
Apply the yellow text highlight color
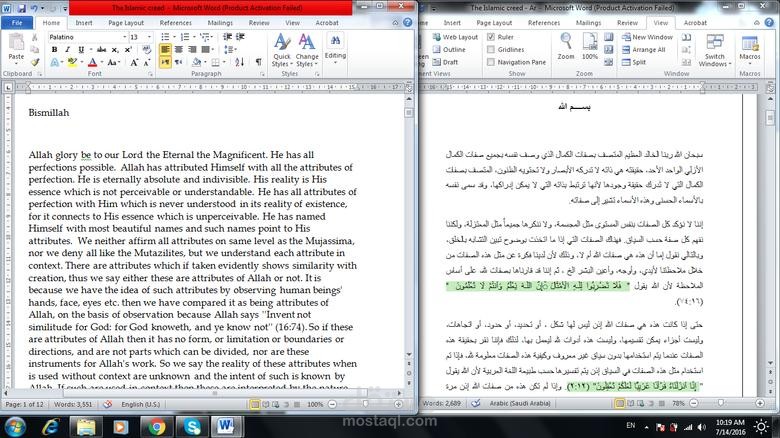coord(72,62)
